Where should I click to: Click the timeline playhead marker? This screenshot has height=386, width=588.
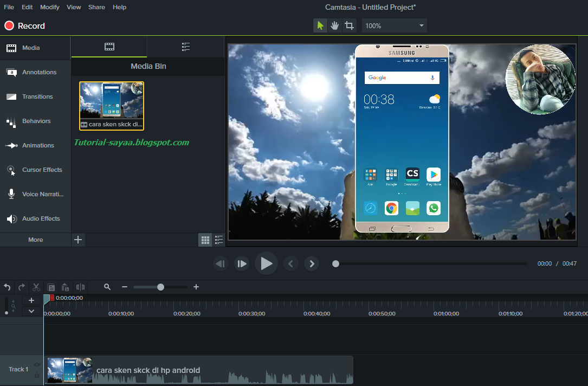tap(47, 299)
